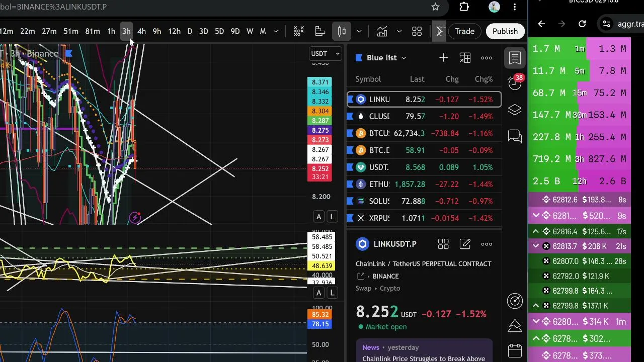Viewport: 644px width, 362px height.
Task: Click the 8.252 price countdown label on scale
Action: (320, 172)
